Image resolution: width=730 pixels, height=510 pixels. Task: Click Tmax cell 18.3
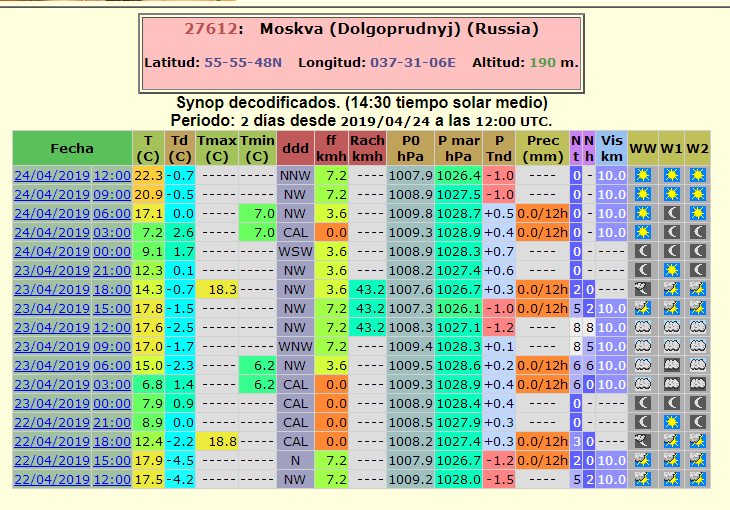click(217, 290)
